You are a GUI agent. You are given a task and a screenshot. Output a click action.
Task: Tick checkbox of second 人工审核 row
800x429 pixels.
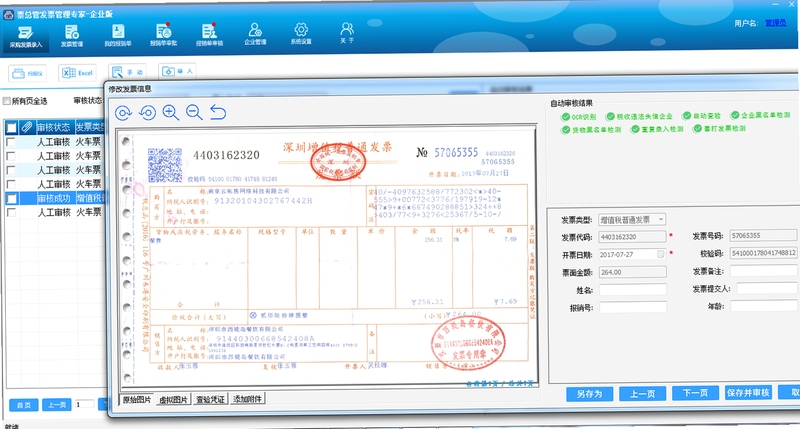click(x=11, y=156)
